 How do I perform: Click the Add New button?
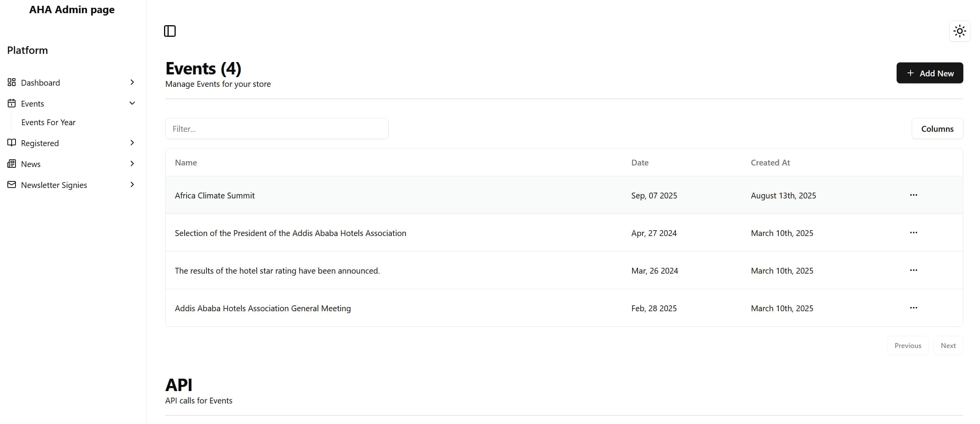click(929, 73)
